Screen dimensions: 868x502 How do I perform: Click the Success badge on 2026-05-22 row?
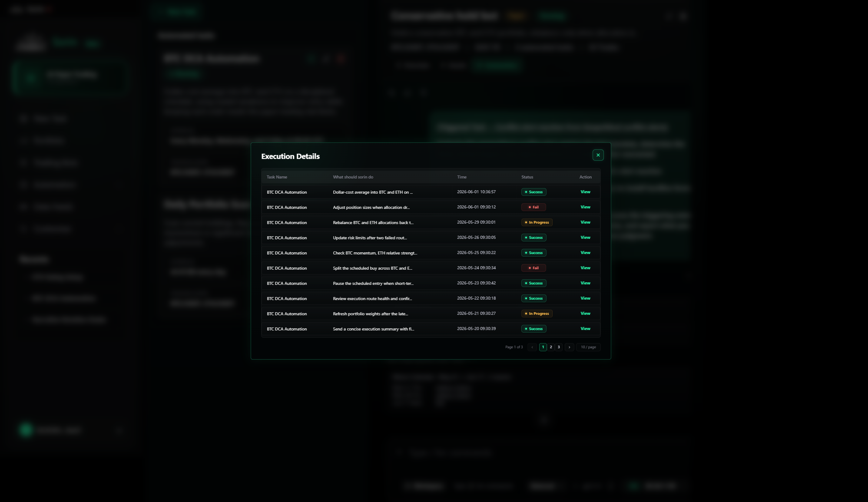pyautogui.click(x=534, y=298)
